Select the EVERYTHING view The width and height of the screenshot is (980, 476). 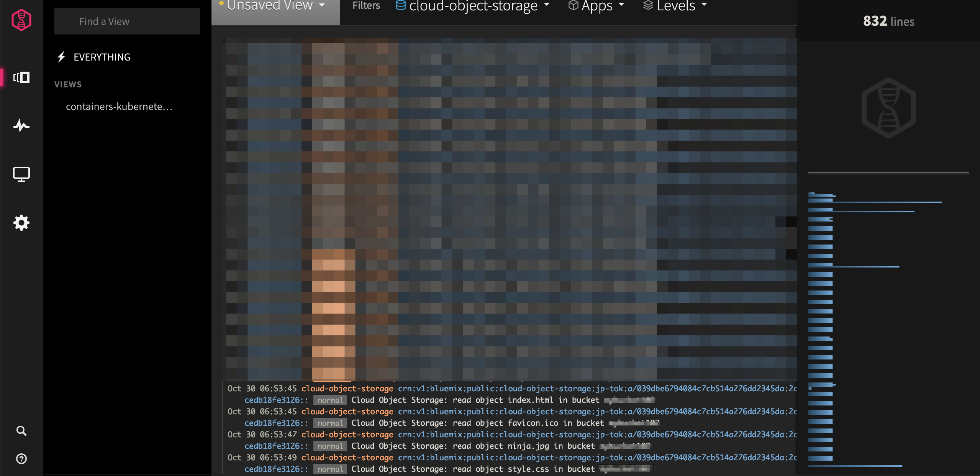102,57
